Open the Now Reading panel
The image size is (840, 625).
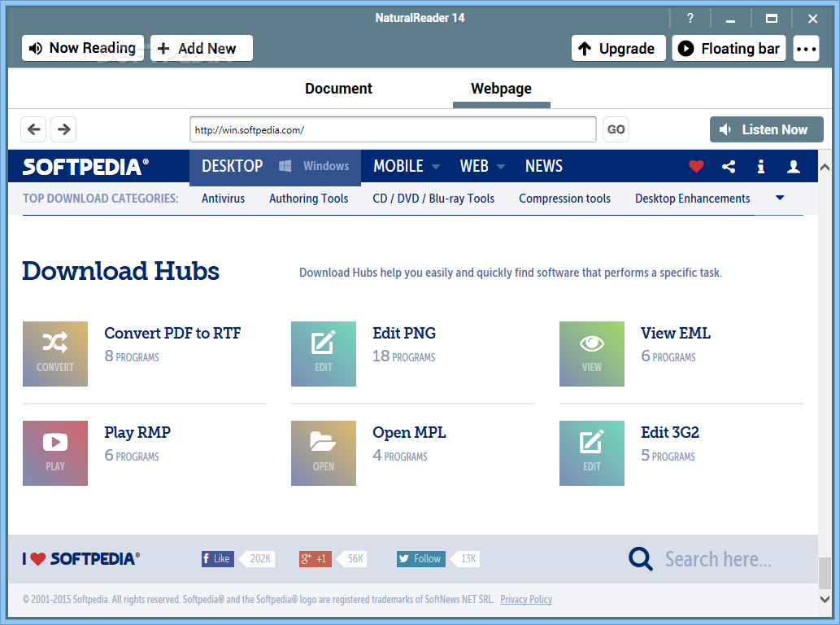82,48
